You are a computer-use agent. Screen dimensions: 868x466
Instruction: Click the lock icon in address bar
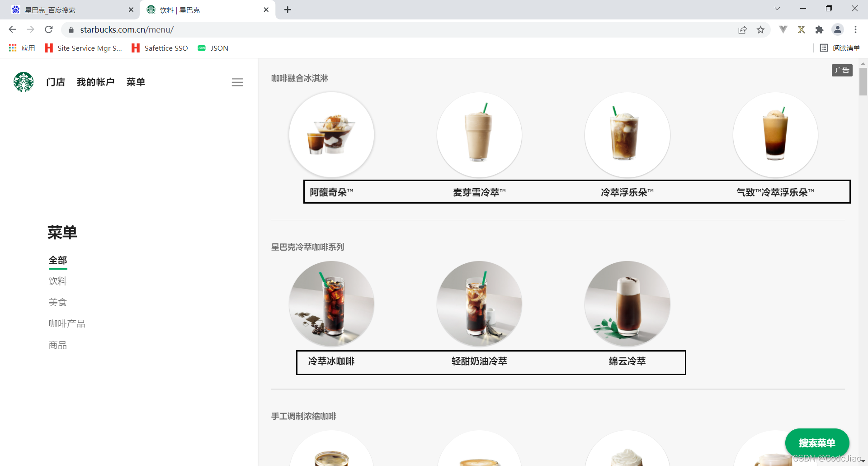coord(71,30)
